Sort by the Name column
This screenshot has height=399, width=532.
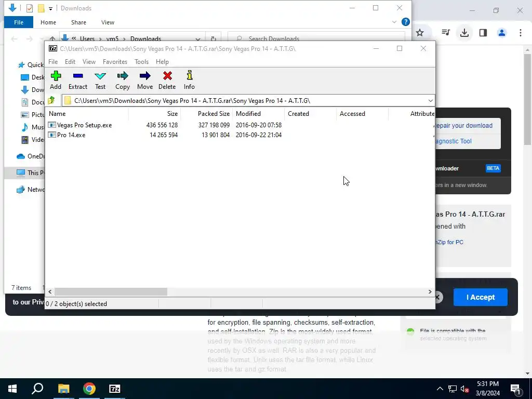(x=87, y=114)
